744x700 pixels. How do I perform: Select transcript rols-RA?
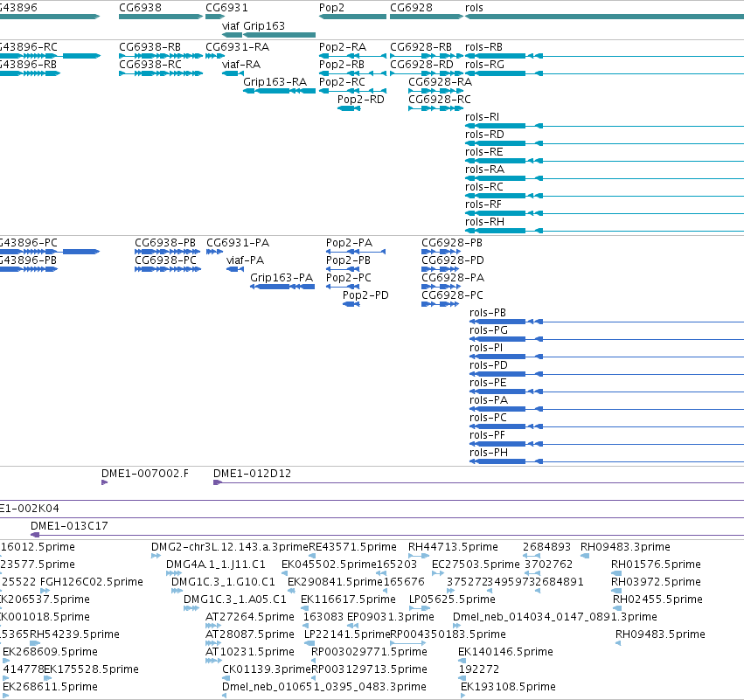pyautogui.click(x=484, y=170)
